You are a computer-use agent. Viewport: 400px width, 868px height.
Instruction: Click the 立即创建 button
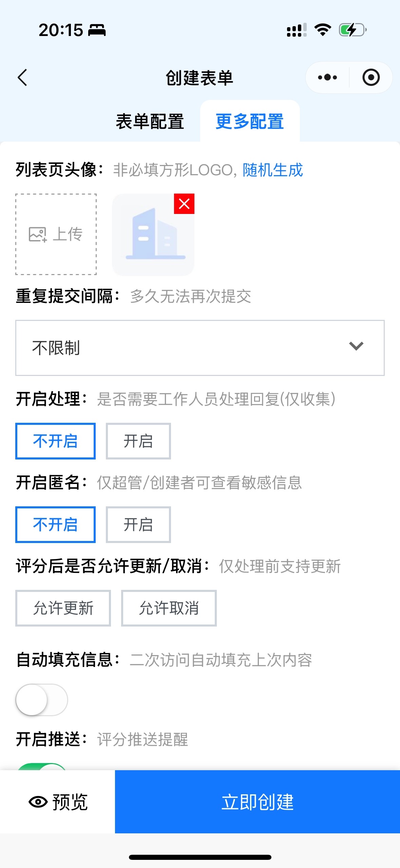click(257, 801)
